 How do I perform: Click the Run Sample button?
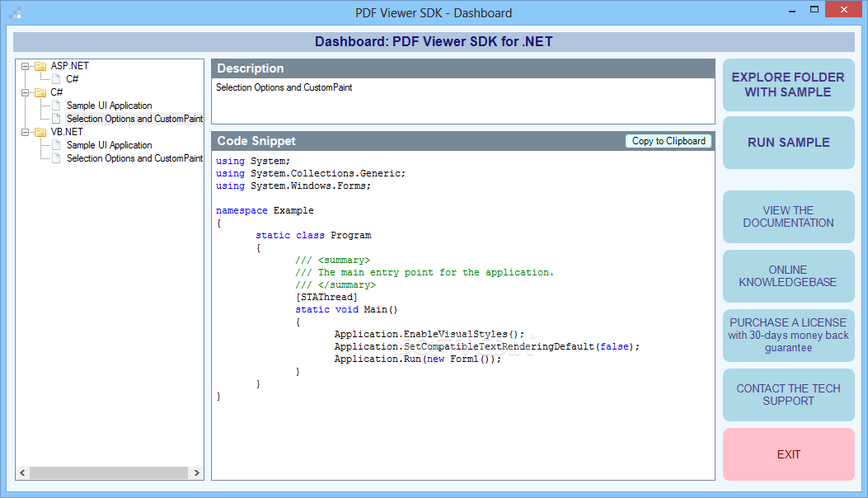pyautogui.click(x=788, y=143)
